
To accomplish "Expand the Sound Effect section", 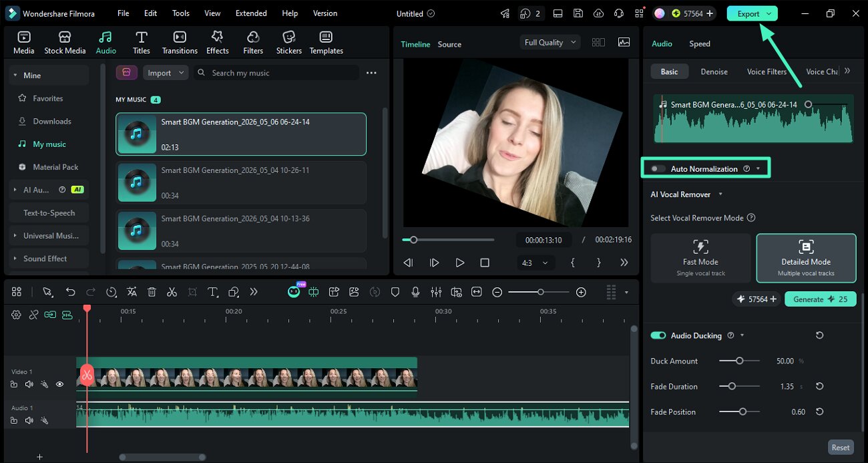I will click(15, 259).
